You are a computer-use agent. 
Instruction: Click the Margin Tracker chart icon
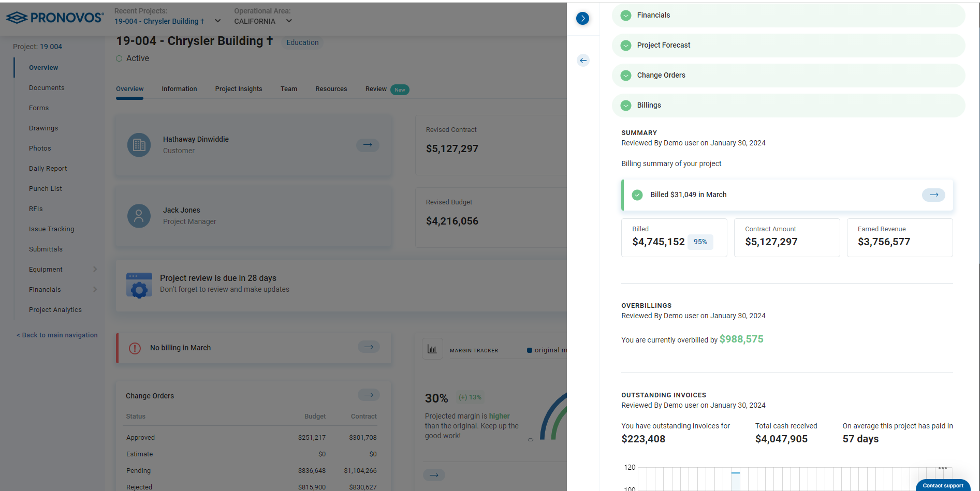[432, 349]
